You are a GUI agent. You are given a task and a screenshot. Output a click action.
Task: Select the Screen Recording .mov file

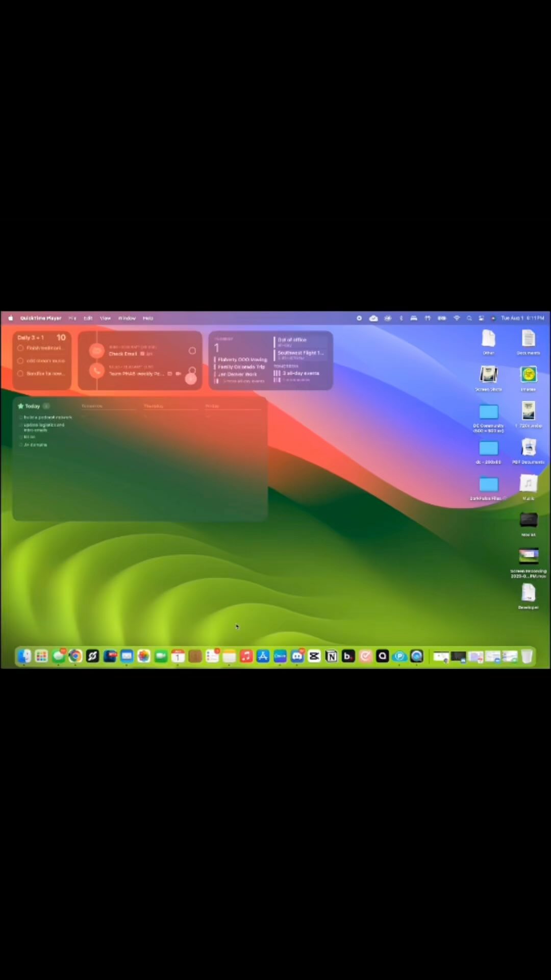[529, 563]
